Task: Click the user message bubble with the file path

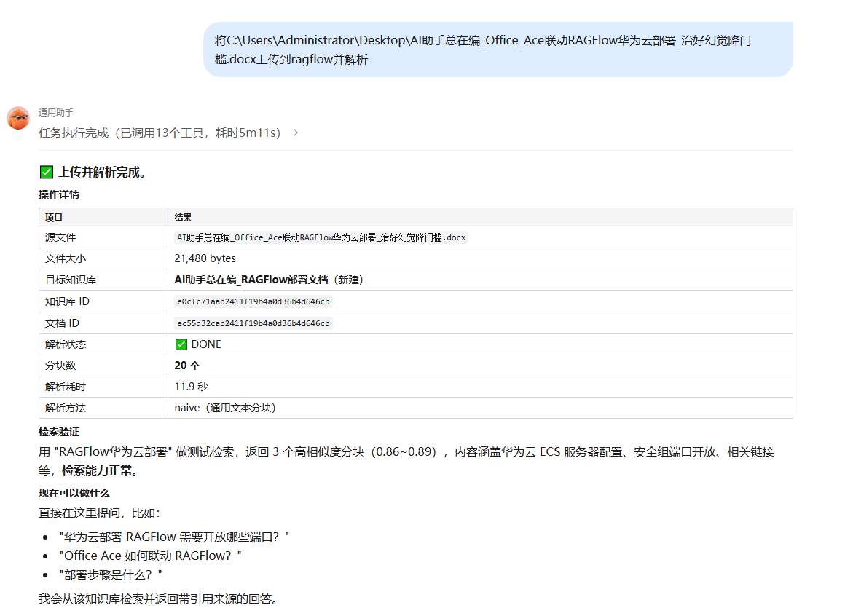Action: [x=498, y=50]
